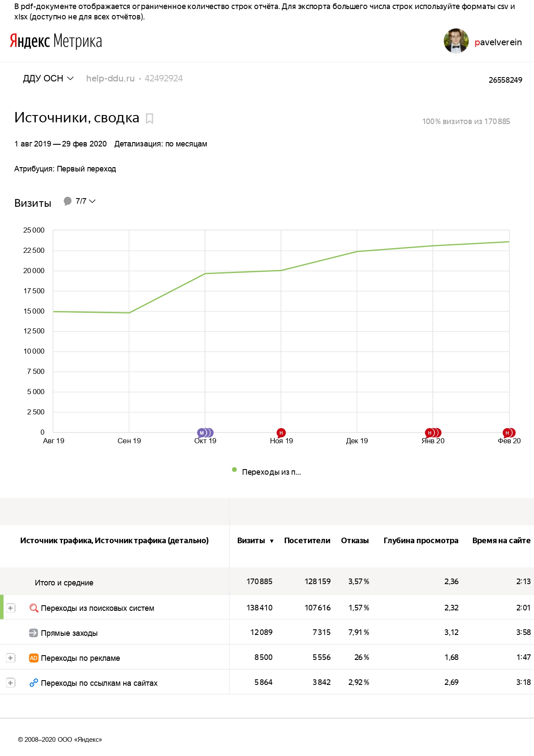Click the Детализация: по месяцам label
The image size is (534, 756).
[x=161, y=144]
